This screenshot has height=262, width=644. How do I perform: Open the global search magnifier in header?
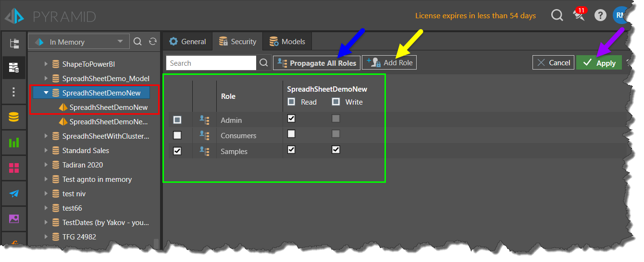(x=557, y=15)
